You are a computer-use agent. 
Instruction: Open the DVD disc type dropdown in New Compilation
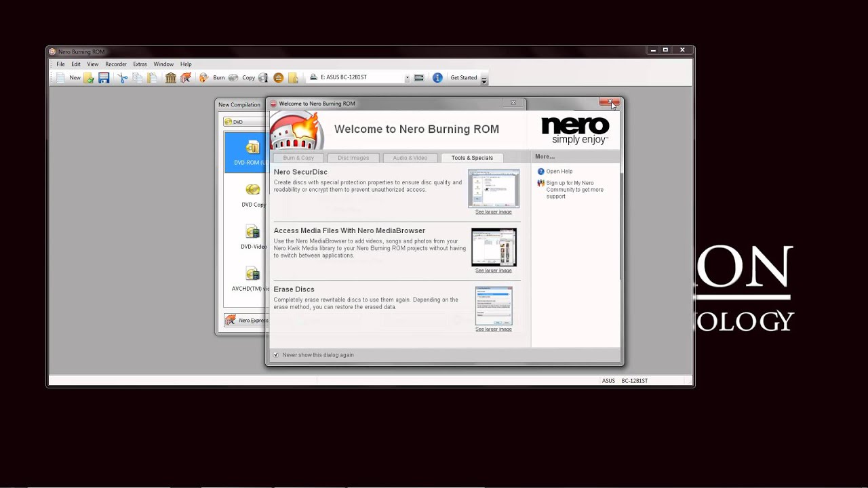pos(244,122)
